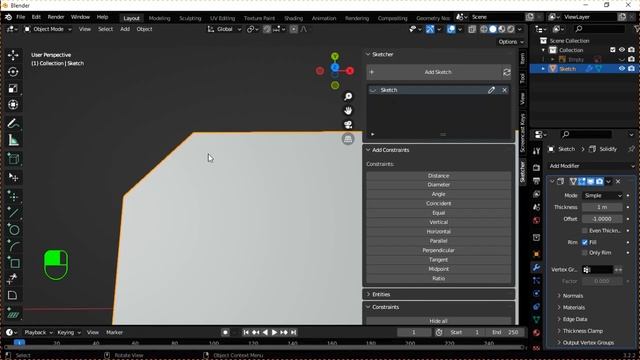Viewport: 640px width, 360px height.
Task: Switch to wireframe viewport shading
Action: (484, 29)
